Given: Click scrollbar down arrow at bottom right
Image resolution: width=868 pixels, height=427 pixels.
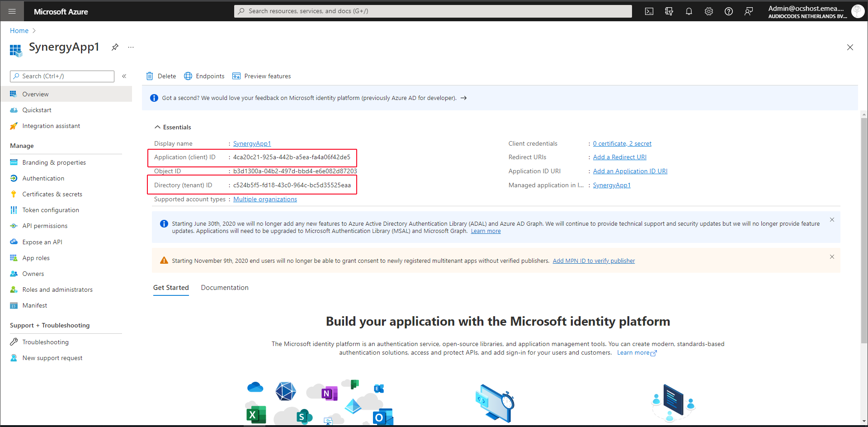Looking at the screenshot, I should pyautogui.click(x=864, y=421).
